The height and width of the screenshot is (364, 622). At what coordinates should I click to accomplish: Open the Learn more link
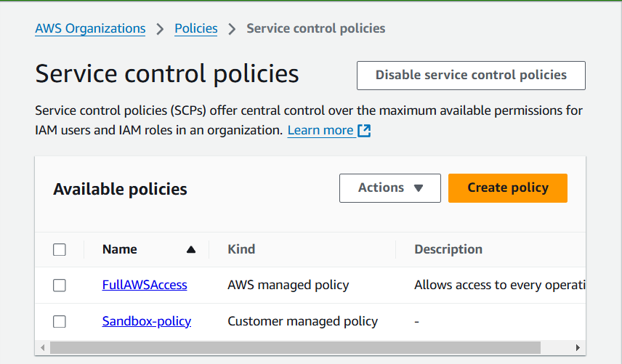coord(320,131)
